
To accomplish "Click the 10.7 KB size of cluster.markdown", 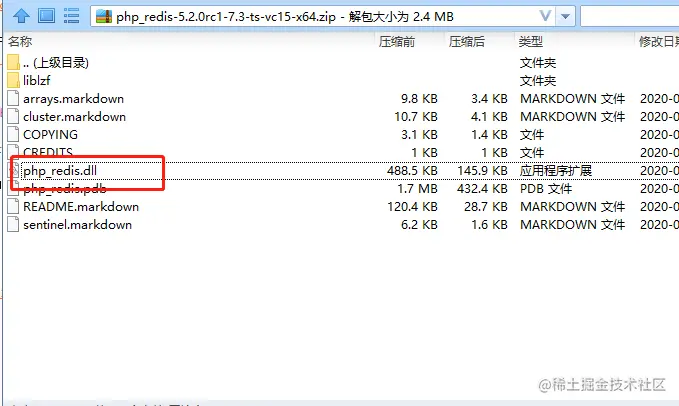I will (416, 117).
